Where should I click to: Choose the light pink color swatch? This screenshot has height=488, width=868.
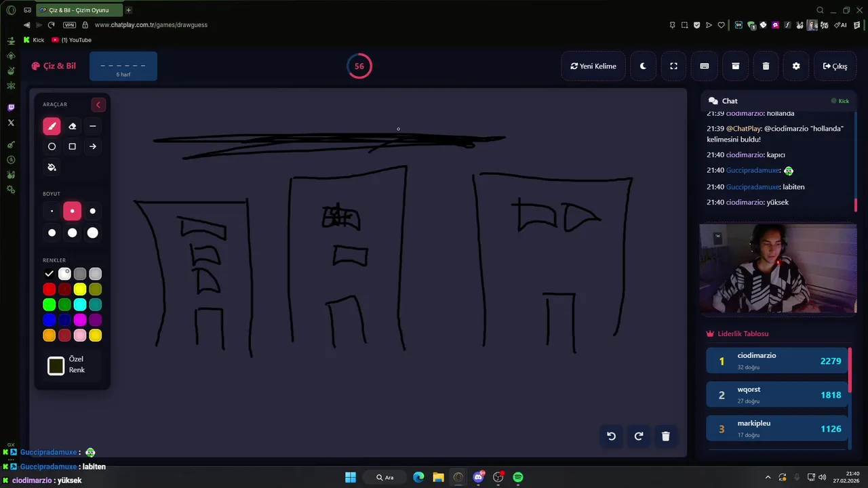point(80,335)
